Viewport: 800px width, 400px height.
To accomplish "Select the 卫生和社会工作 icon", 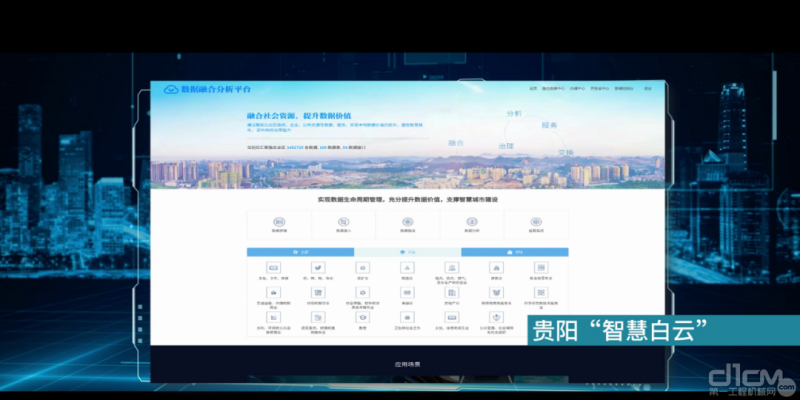I will pyautogui.click(x=407, y=319).
